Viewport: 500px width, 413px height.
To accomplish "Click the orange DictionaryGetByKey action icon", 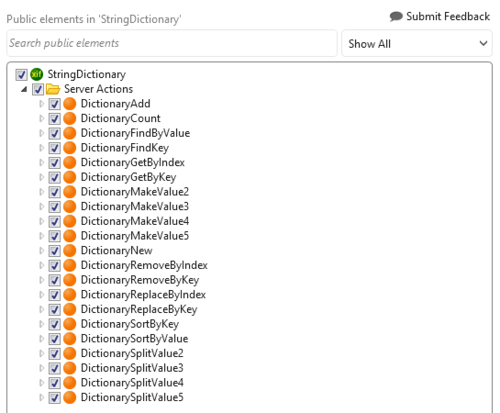I will tap(70, 177).
